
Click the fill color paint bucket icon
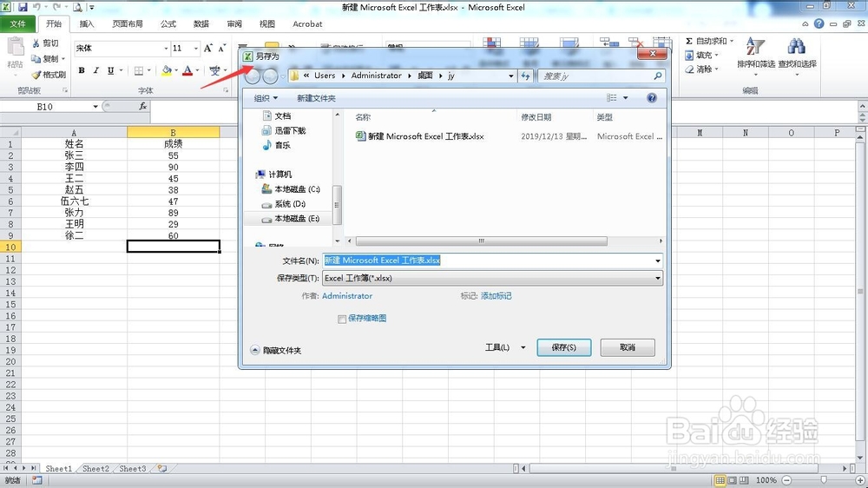[x=167, y=70]
